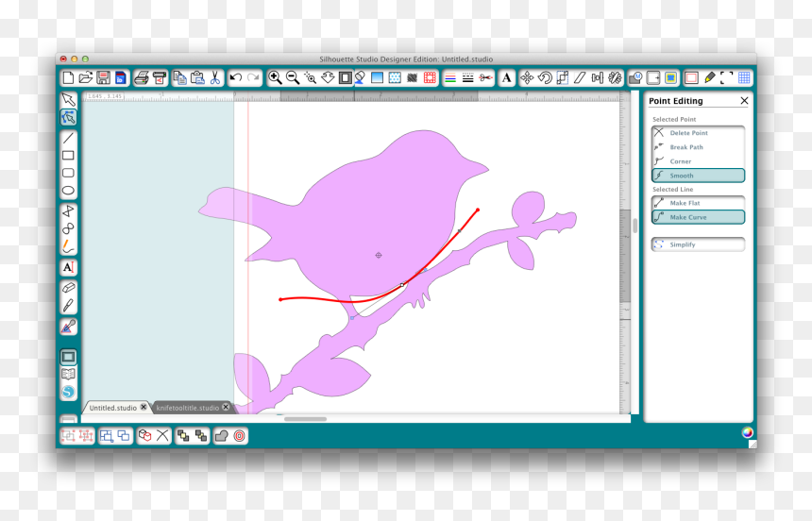Open the Replicate panel icon
812x521 pixels.
pos(615,78)
